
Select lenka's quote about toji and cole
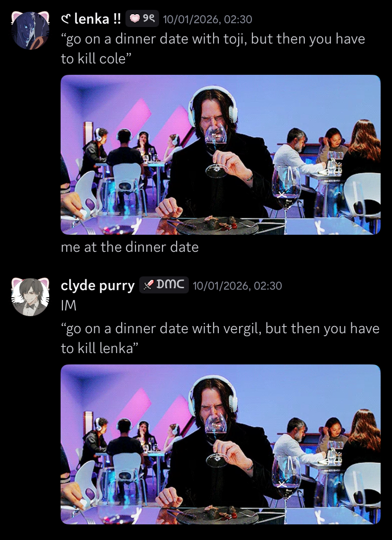213,49
